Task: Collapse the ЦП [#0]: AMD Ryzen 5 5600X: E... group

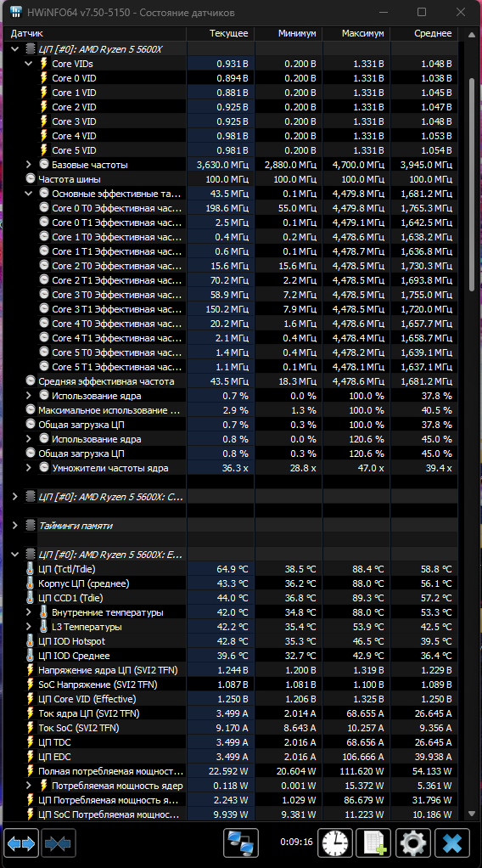Action: 15,554
